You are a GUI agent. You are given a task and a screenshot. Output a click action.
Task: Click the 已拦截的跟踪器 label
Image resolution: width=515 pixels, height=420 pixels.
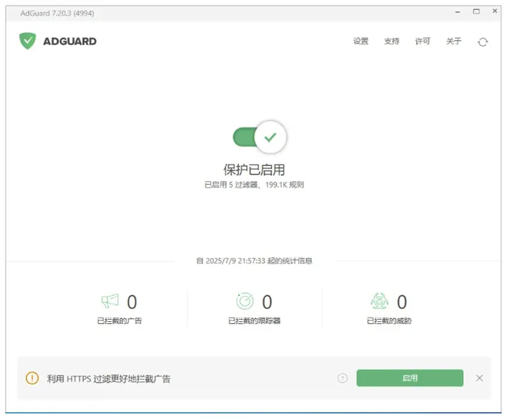click(254, 321)
